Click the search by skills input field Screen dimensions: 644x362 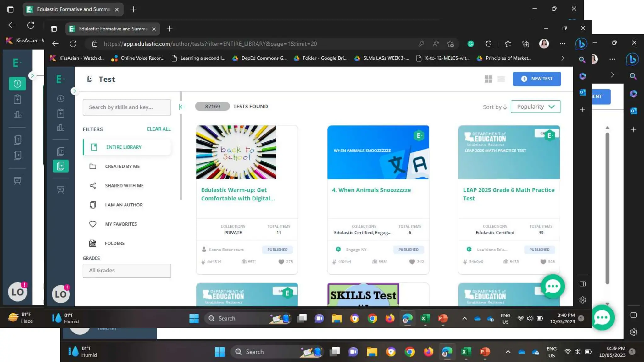tap(127, 107)
